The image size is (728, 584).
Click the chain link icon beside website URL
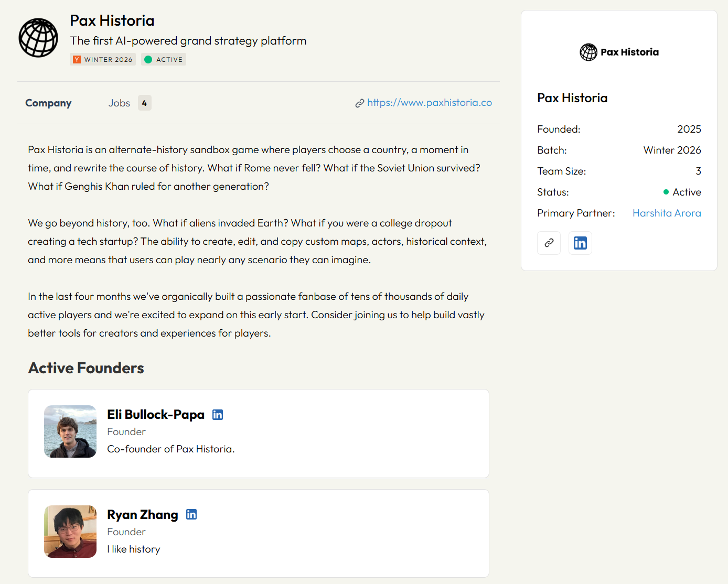(359, 103)
